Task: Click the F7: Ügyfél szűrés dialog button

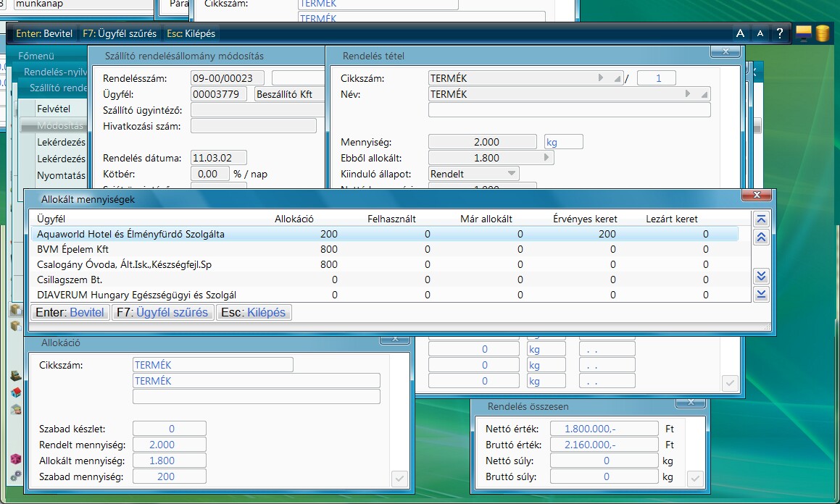Action: click(x=163, y=313)
